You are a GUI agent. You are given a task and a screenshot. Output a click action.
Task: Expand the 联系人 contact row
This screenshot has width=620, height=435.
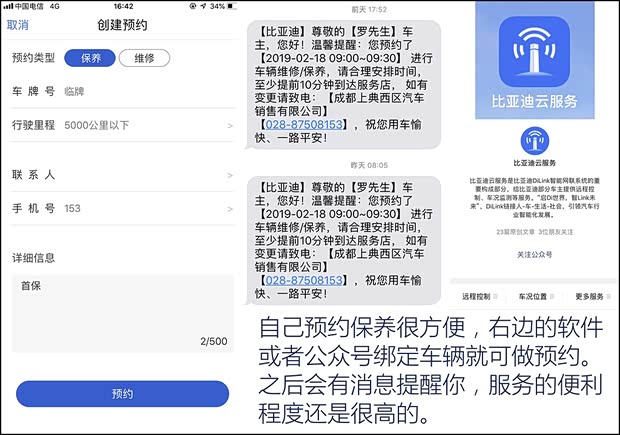click(123, 175)
